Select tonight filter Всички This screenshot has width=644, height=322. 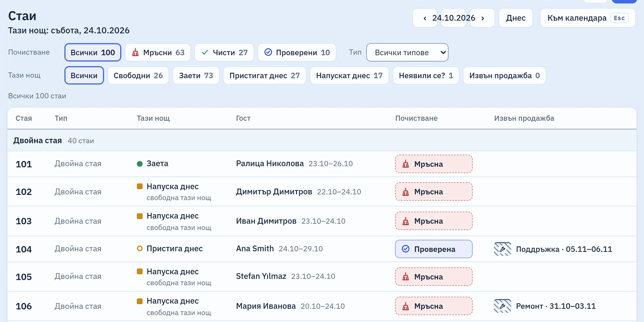click(84, 75)
